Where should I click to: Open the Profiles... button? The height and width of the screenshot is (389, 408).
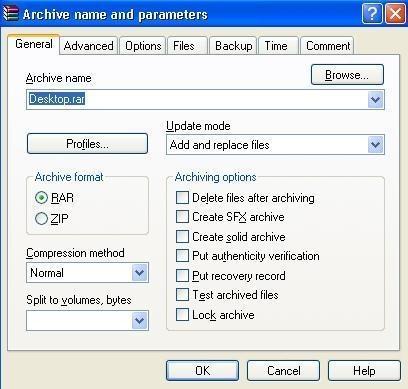click(x=87, y=144)
